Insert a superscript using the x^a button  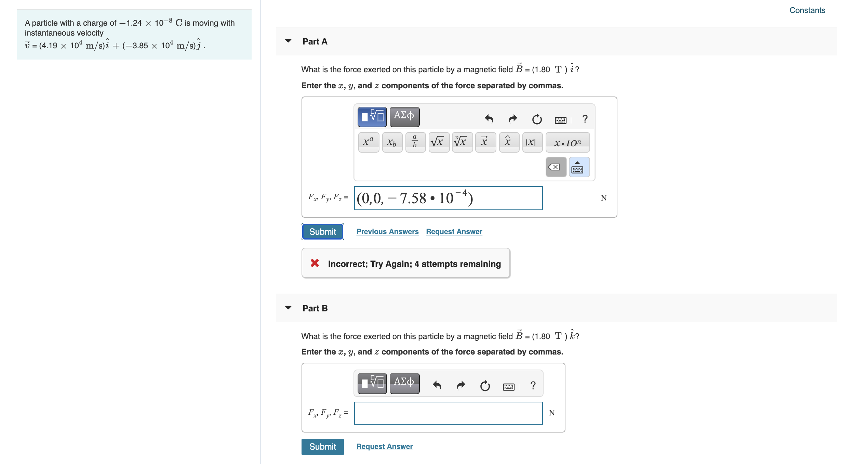click(x=368, y=142)
